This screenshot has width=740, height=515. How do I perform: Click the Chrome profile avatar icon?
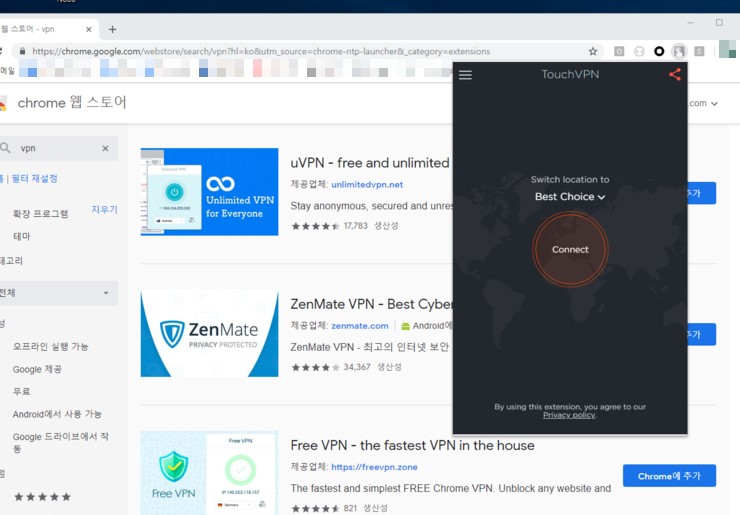tap(727, 49)
